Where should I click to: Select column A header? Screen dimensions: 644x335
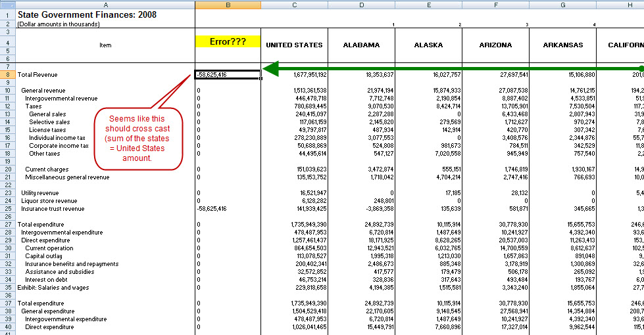[x=105, y=4]
